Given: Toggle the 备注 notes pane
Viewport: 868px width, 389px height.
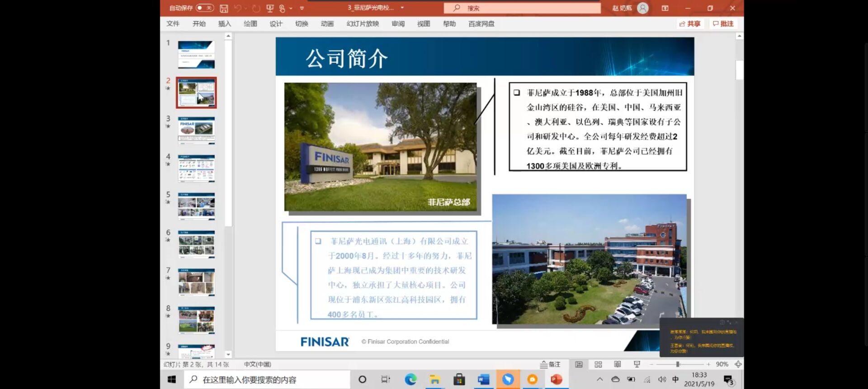Looking at the screenshot, I should tap(550, 365).
